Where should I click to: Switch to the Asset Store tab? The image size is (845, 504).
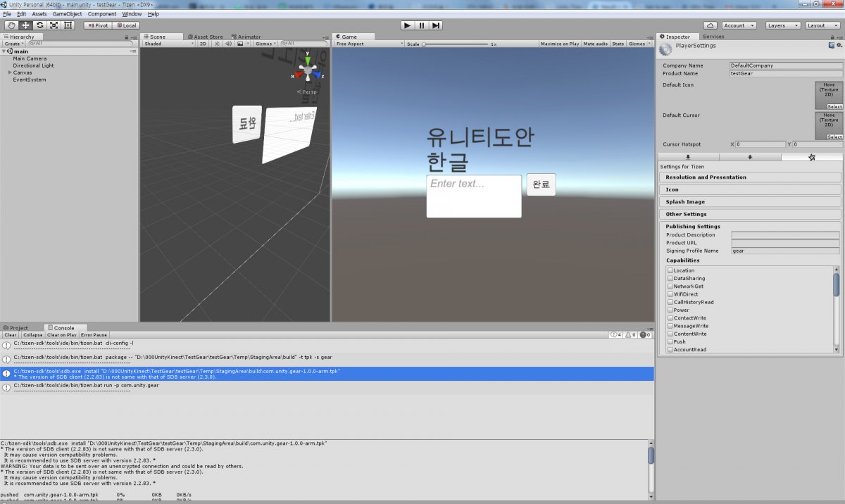[x=207, y=37]
